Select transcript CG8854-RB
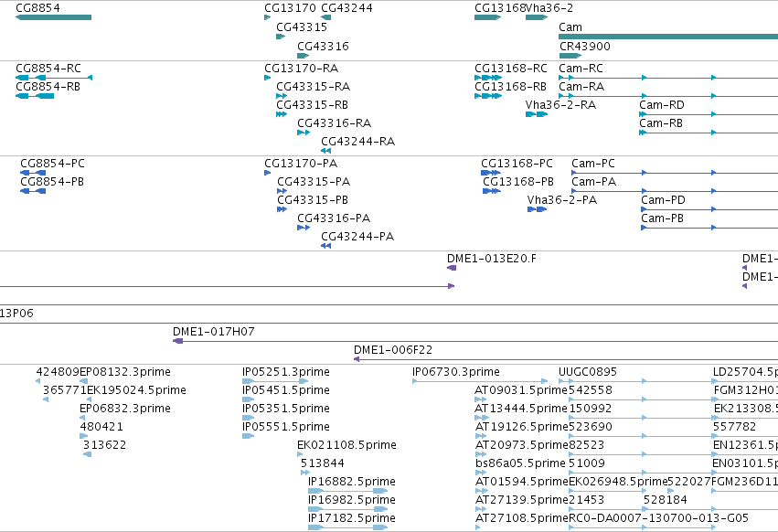The height and width of the screenshot is (532, 778). (48, 86)
